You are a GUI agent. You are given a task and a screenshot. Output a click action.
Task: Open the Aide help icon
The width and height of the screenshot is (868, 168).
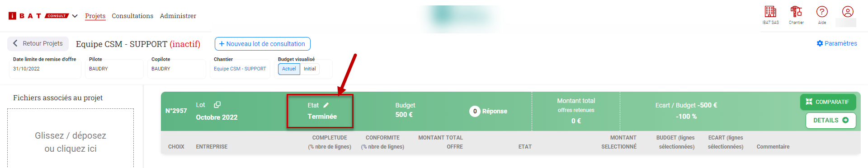point(822,12)
